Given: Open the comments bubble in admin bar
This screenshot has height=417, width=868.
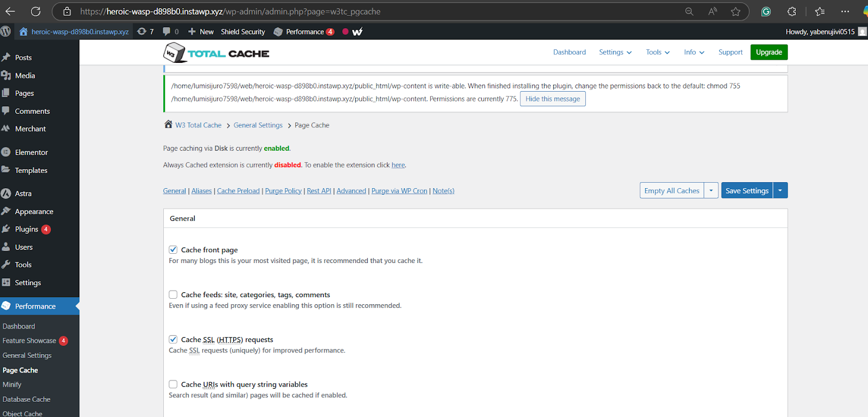Looking at the screenshot, I should (x=171, y=31).
